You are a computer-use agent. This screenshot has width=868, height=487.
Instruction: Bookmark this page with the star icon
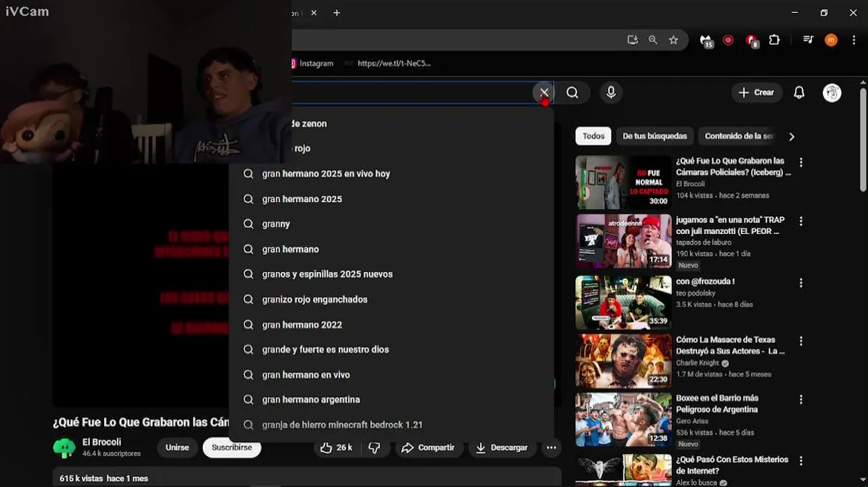point(673,40)
